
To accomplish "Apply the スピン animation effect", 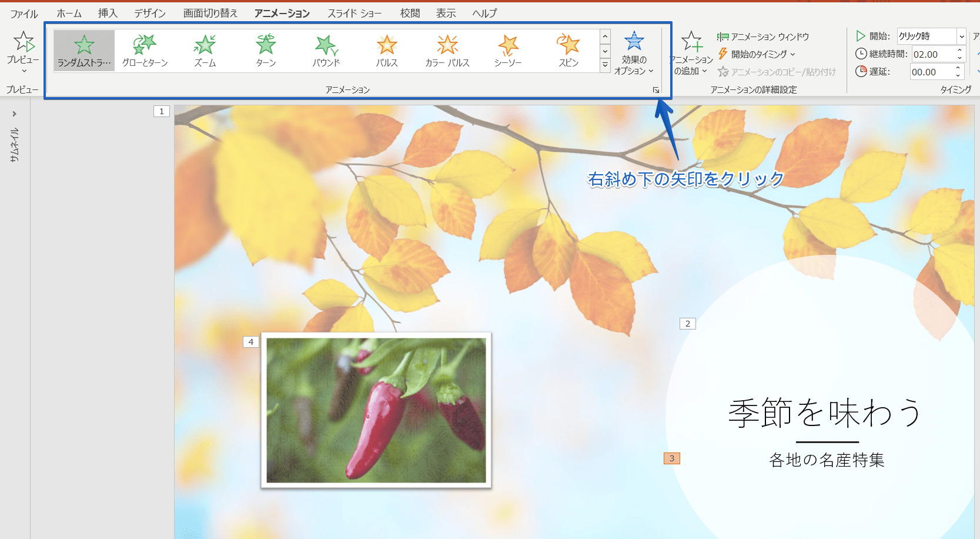I will (568, 51).
